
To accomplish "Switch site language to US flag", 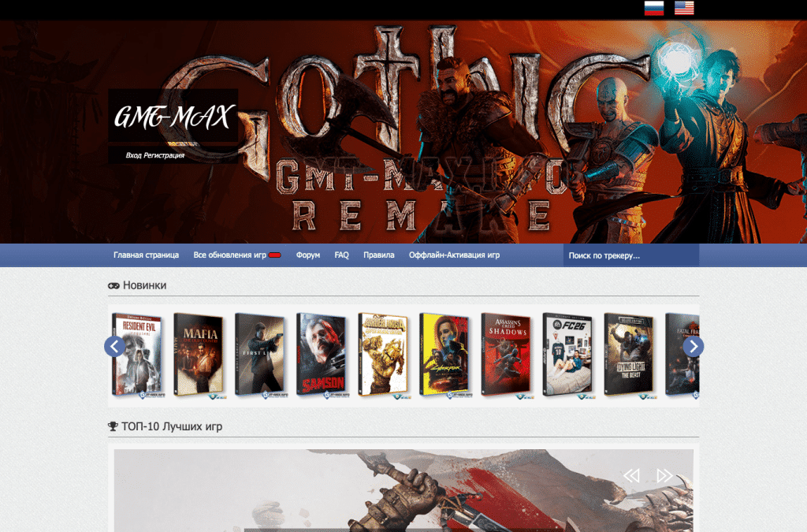I will (684, 8).
